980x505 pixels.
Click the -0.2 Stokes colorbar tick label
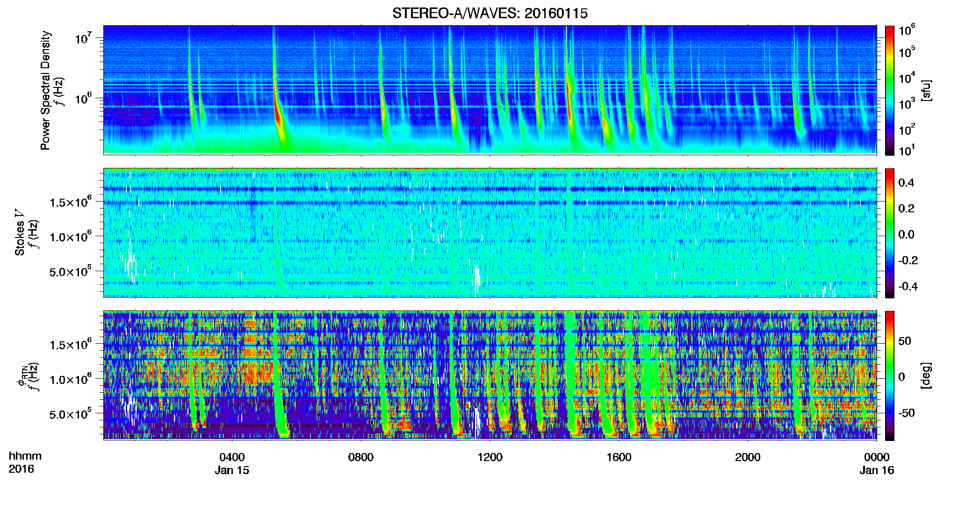coord(908,260)
